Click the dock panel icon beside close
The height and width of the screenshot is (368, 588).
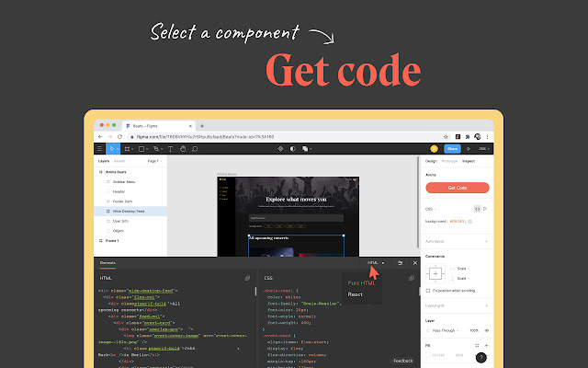[401, 263]
